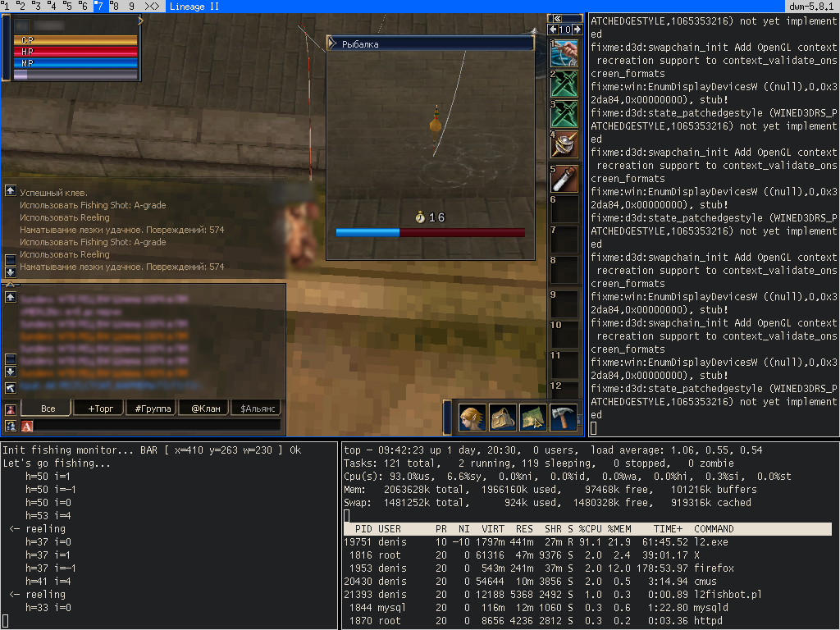Click "Let's go fishing..." line in terminal

pos(57,463)
